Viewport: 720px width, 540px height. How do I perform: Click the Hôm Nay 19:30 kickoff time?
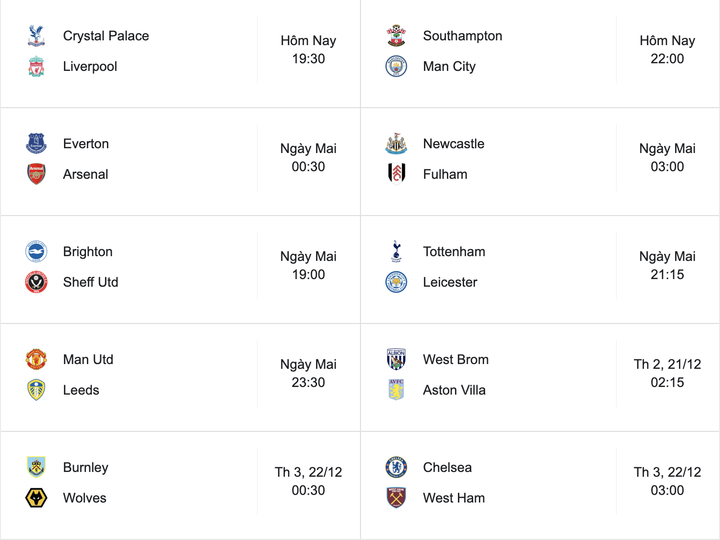308,50
